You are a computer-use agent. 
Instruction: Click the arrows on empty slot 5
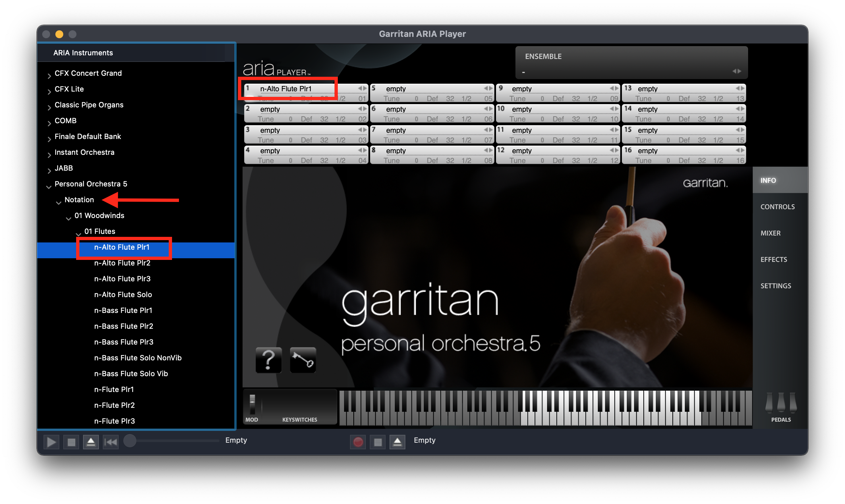488,88
